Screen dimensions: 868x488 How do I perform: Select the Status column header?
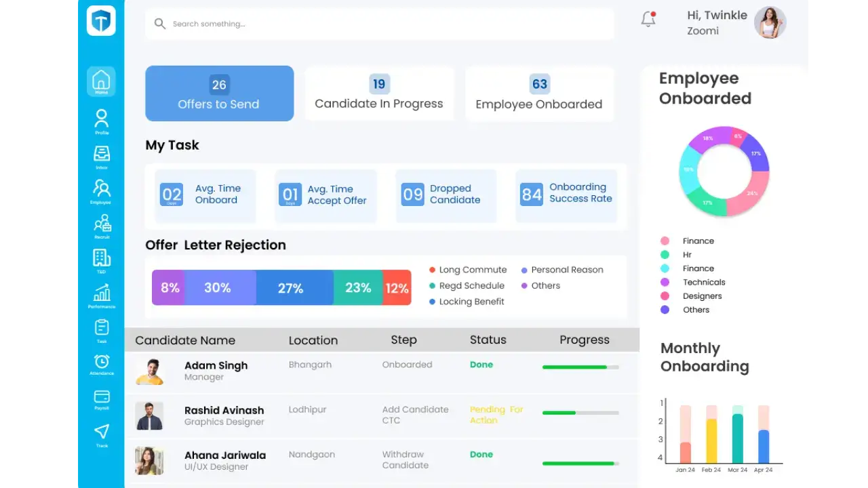[488, 340]
